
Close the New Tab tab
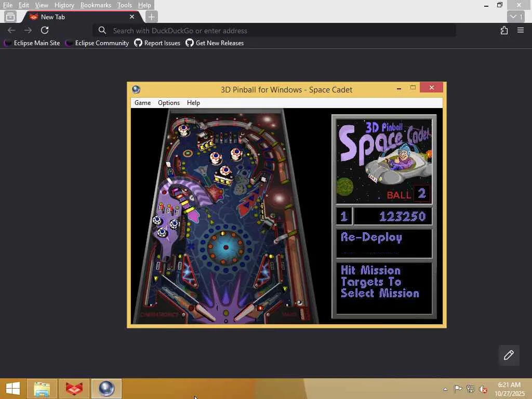tap(132, 17)
